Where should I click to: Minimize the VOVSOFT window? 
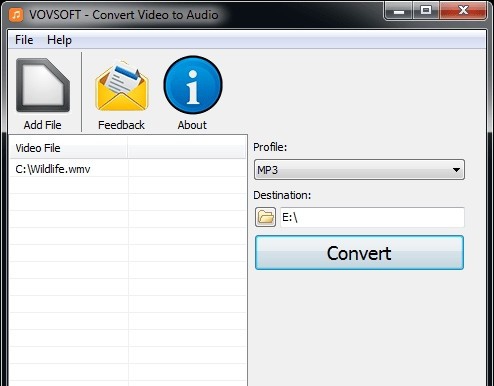pyautogui.click(x=399, y=11)
